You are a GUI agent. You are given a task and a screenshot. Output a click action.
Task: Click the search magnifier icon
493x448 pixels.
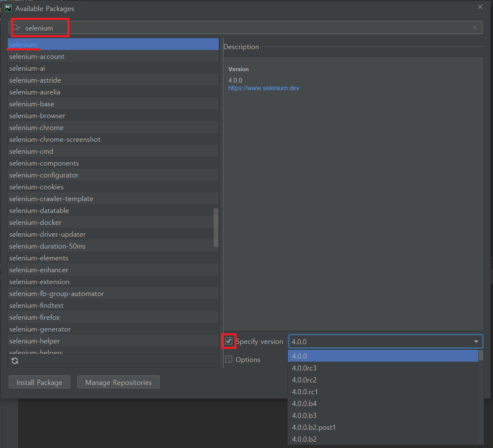(x=17, y=28)
